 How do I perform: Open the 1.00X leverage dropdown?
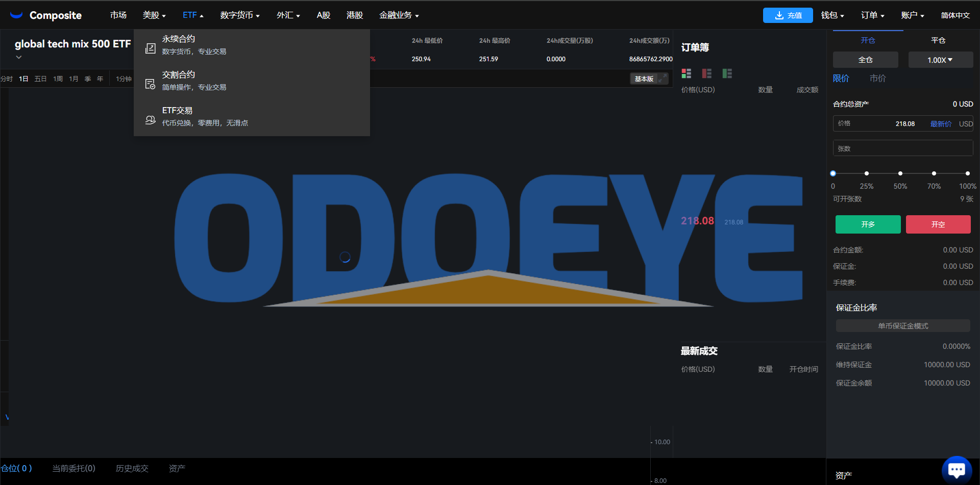(x=941, y=60)
